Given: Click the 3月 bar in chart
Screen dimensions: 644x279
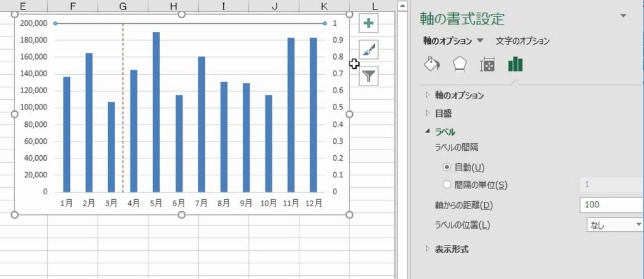Looking at the screenshot, I should pyautogui.click(x=111, y=147).
